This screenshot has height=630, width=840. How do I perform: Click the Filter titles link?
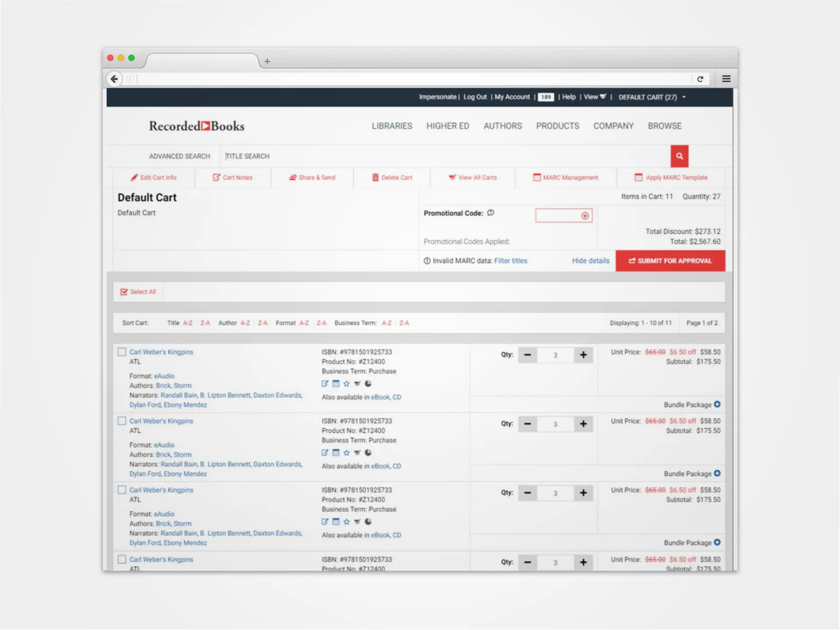point(511,261)
